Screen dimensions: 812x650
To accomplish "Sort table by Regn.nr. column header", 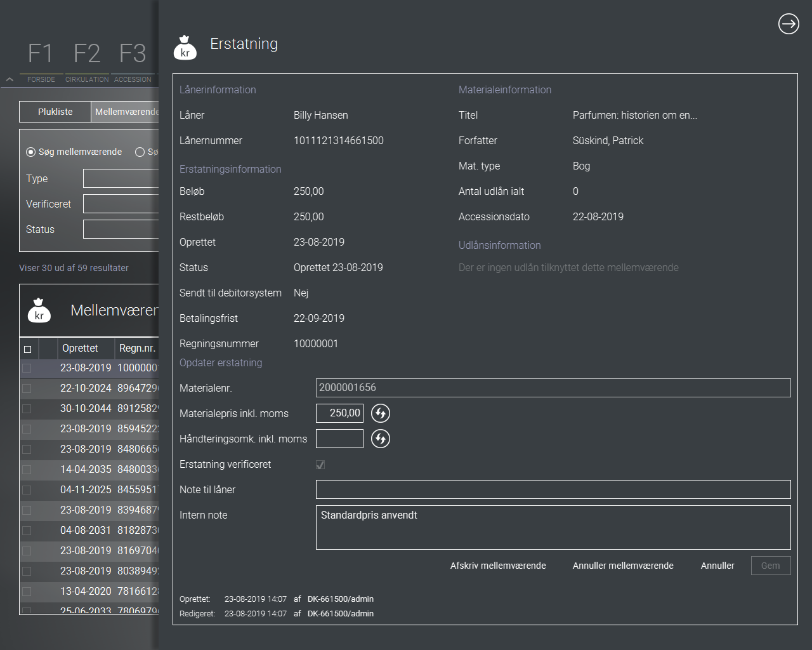I will [137, 348].
